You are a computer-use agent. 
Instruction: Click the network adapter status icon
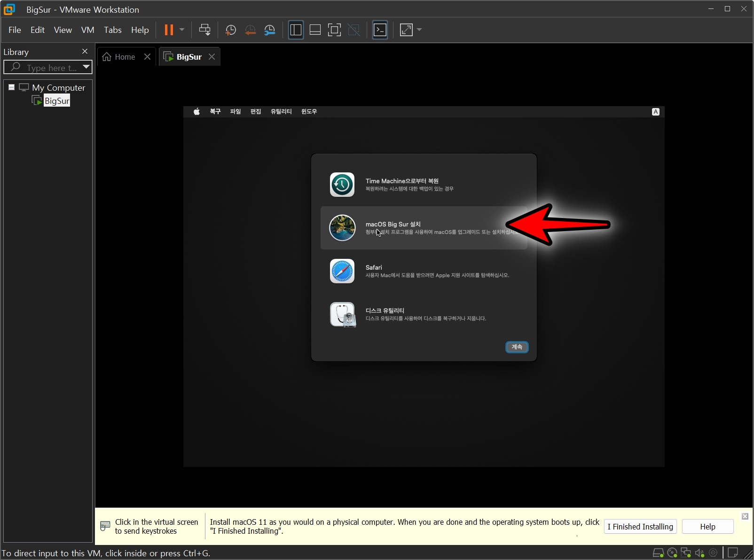click(686, 553)
